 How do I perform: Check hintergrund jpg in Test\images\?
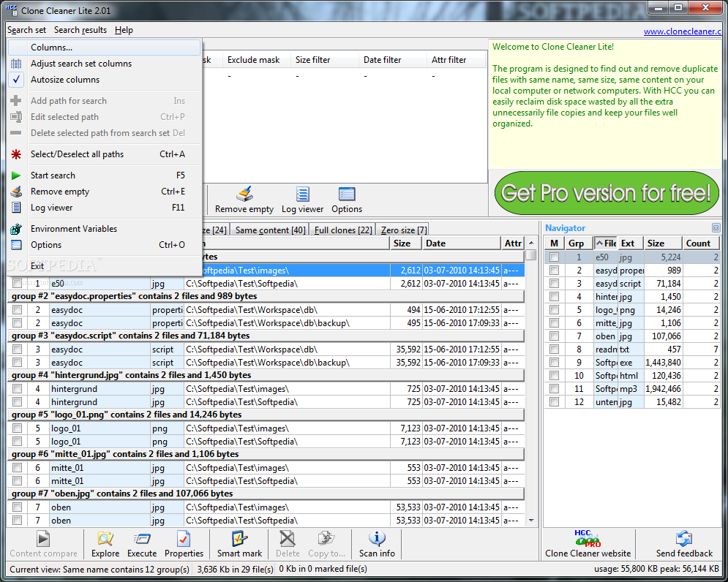tap(17, 388)
